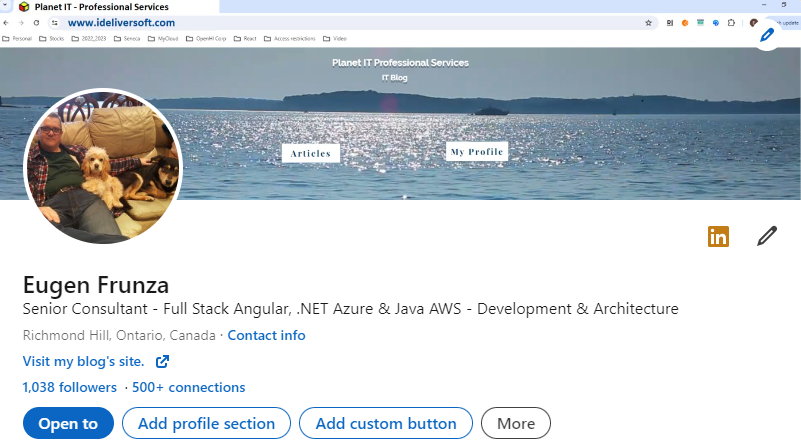Click the Richmond Hill, Ontario, Canada location text

[119, 336]
